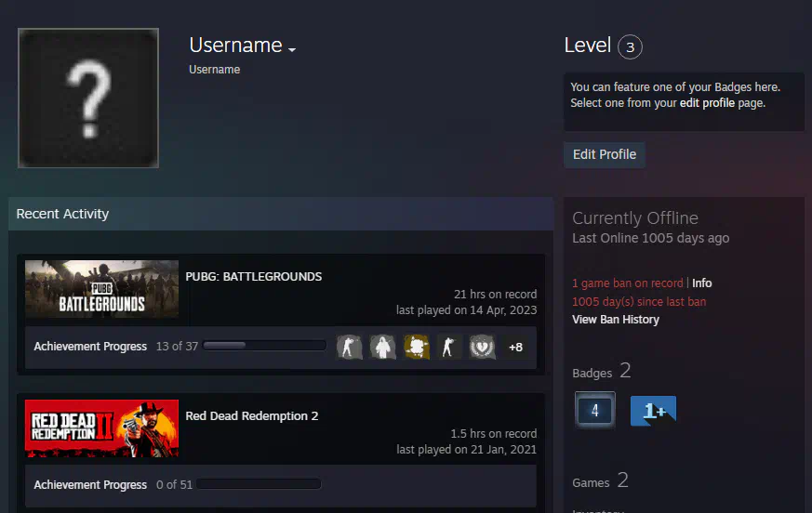Click the broken heart laurel achievement icon
This screenshot has width=812, height=513.
483,347
